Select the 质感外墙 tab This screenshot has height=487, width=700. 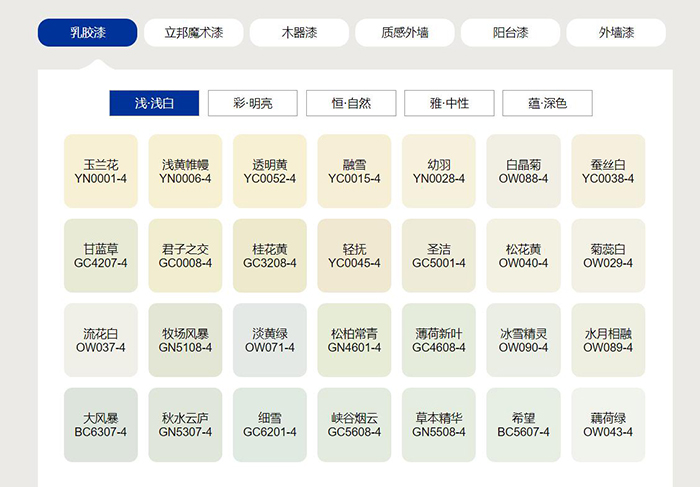(404, 33)
